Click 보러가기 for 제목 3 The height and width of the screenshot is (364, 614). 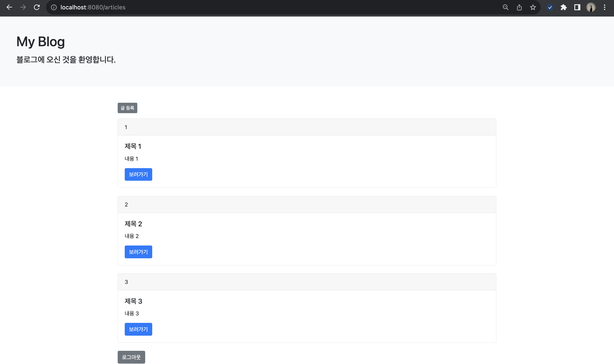click(x=138, y=329)
